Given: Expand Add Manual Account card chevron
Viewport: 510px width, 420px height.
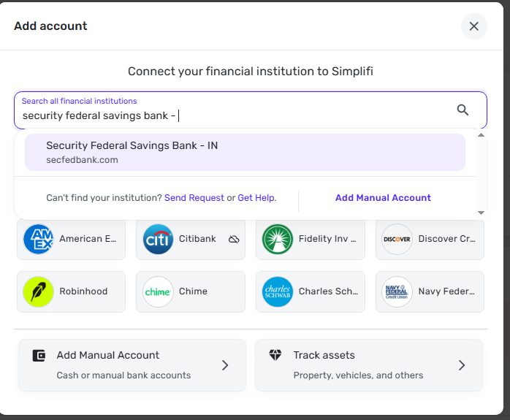Looking at the screenshot, I should pyautogui.click(x=225, y=364).
